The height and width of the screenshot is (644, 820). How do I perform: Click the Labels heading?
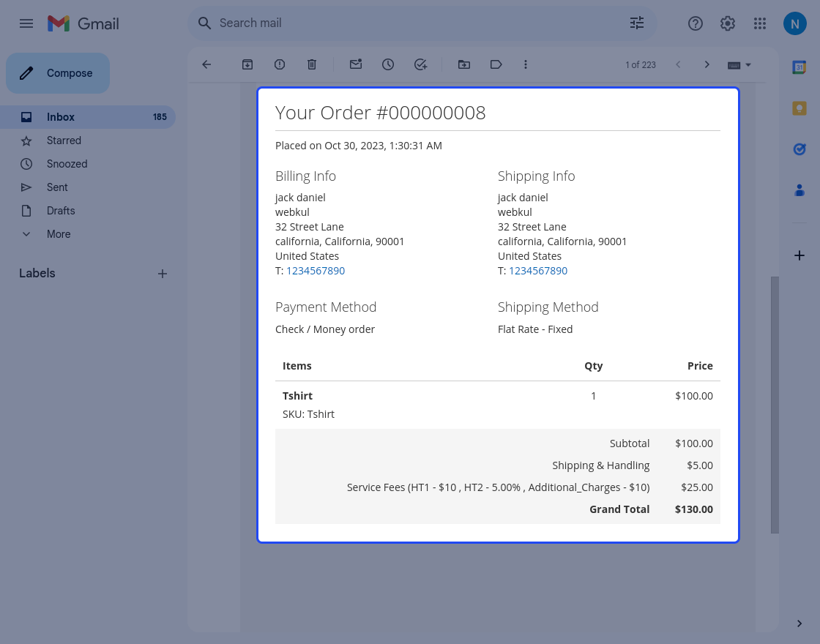point(37,274)
